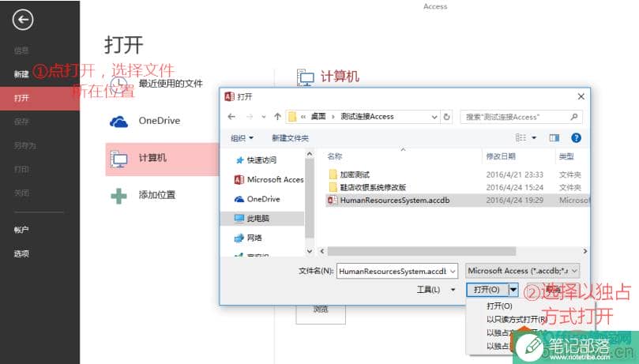639x364 pixels.
Task: Click the change view icon
Action: click(521, 137)
